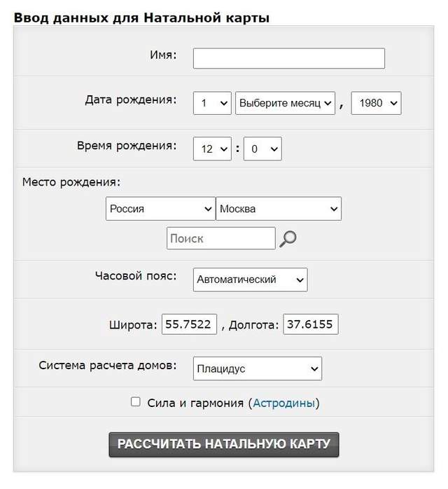The width and height of the screenshot is (448, 489).
Task: Click the Ввод данных для Натальной карты heading
Action: [141, 18]
